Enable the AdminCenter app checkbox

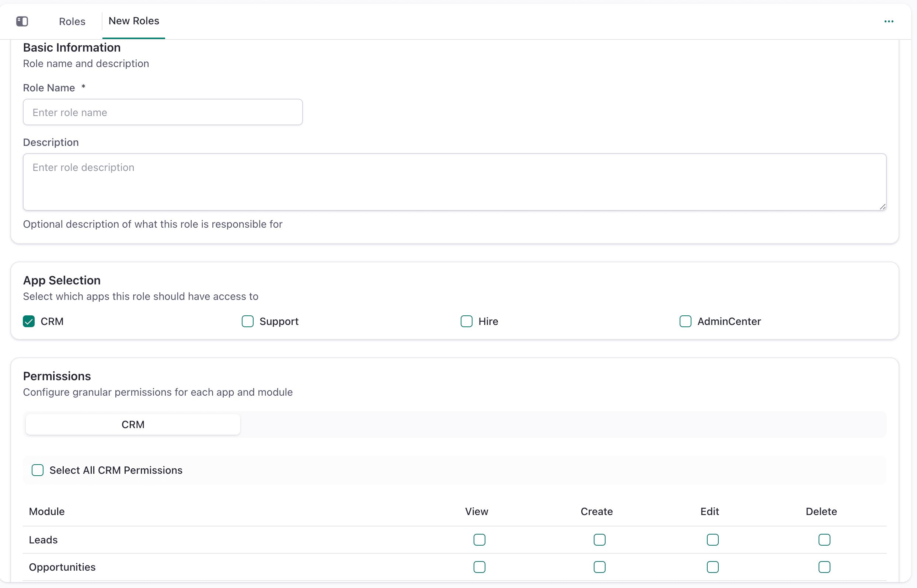click(x=686, y=322)
